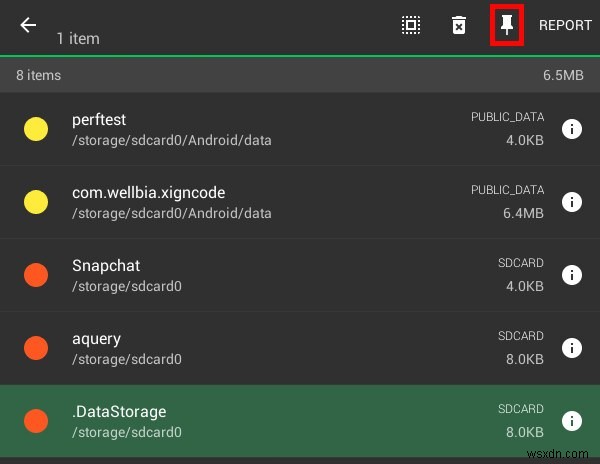The image size is (600, 464).
Task: Tap the back arrow icon
Action: [x=28, y=25]
